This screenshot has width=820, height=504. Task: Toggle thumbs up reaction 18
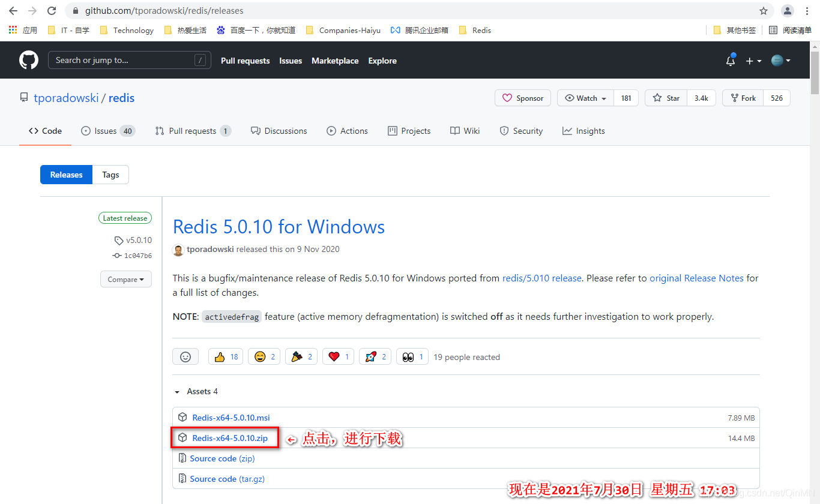(x=226, y=356)
